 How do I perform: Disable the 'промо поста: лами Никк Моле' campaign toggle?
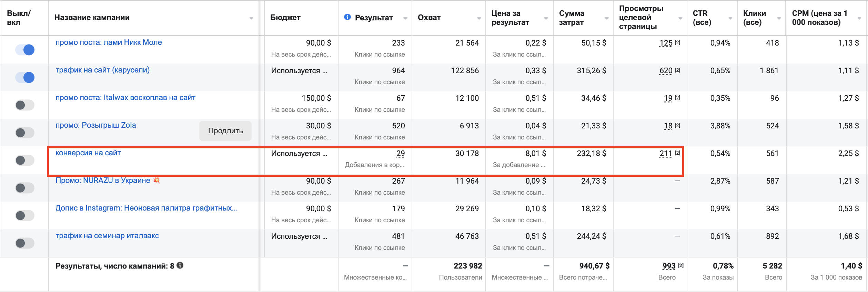(x=25, y=50)
